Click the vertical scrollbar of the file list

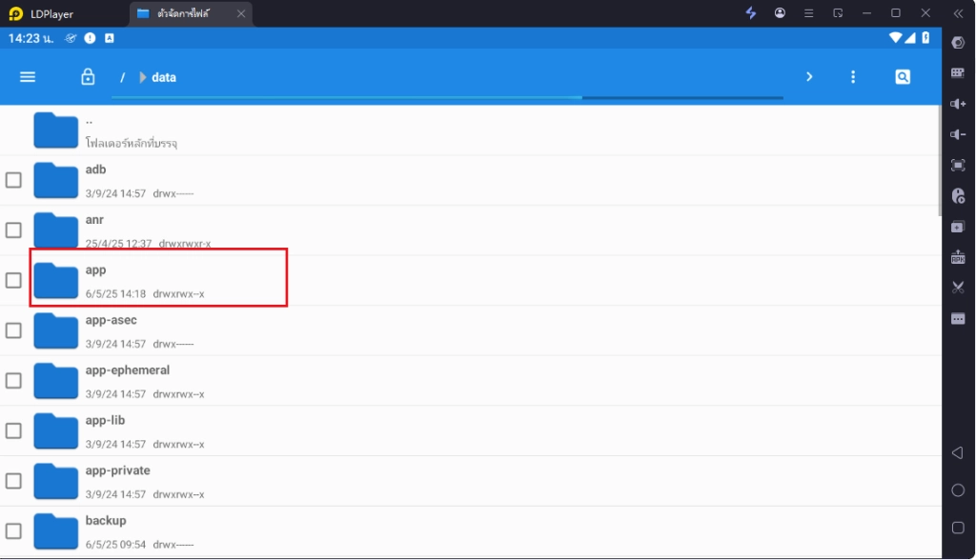tap(939, 162)
